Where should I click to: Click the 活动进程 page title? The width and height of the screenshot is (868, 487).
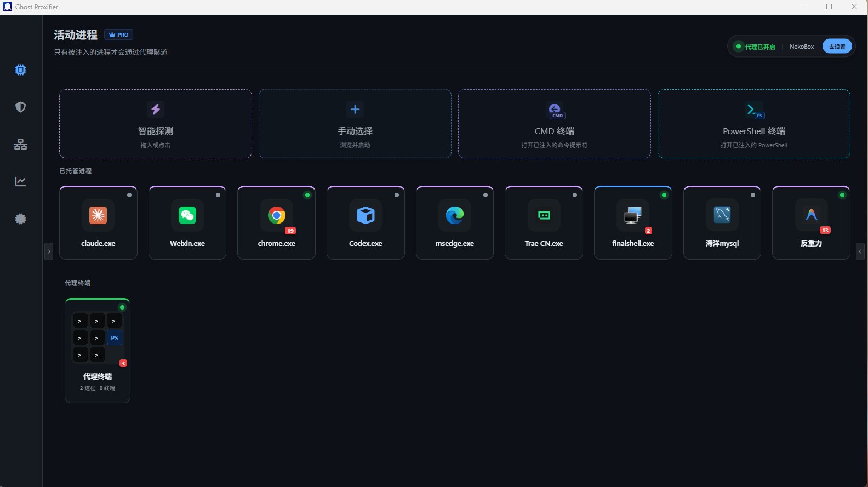tap(76, 35)
